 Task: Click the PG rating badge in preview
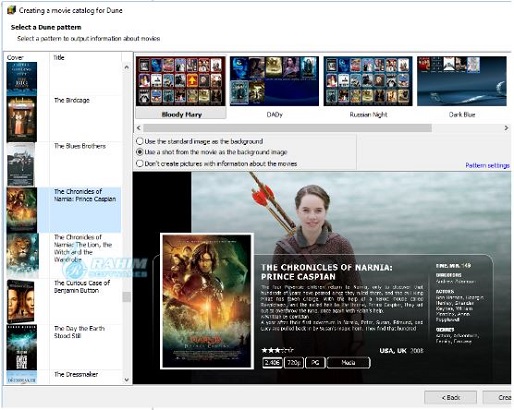pyautogui.click(x=315, y=362)
